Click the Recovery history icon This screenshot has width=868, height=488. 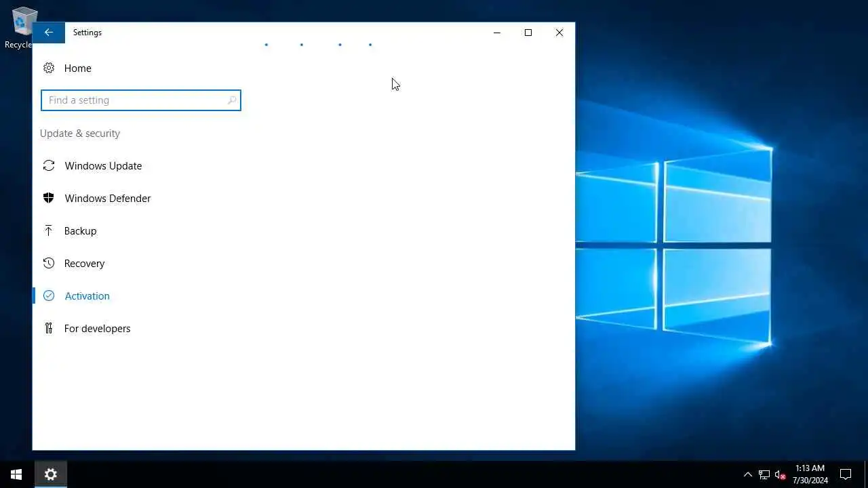pos(48,263)
